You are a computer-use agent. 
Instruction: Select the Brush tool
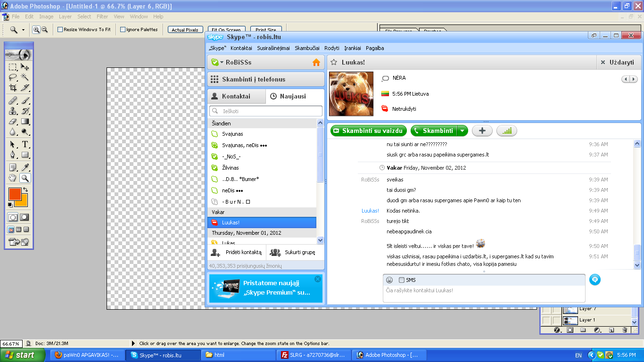tap(25, 100)
